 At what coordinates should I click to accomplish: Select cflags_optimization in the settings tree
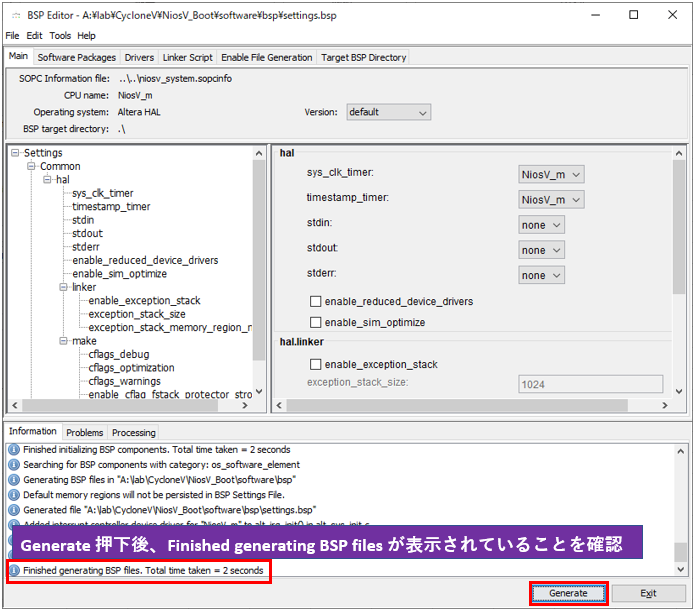131,368
